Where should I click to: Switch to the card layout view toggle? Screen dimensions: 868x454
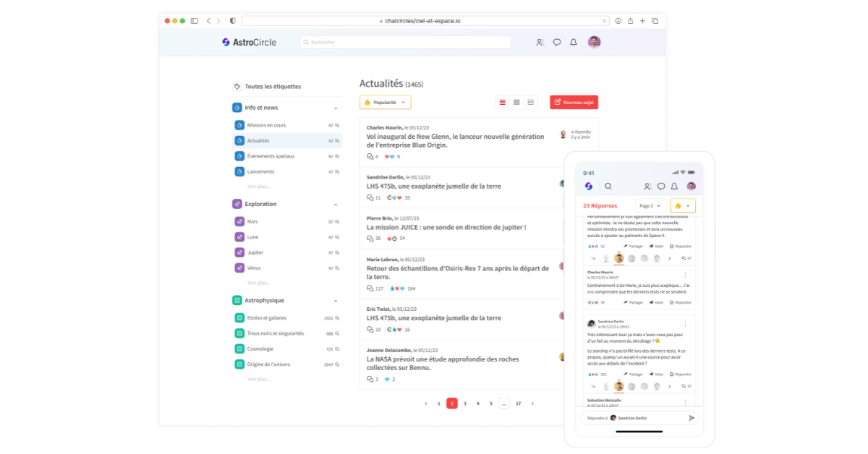pyautogui.click(x=531, y=103)
